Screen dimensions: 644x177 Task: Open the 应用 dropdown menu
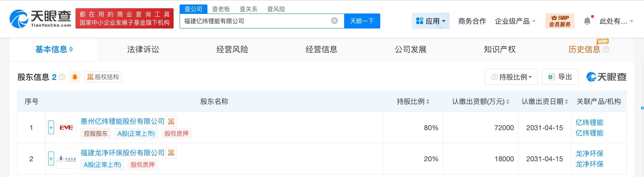431,21
